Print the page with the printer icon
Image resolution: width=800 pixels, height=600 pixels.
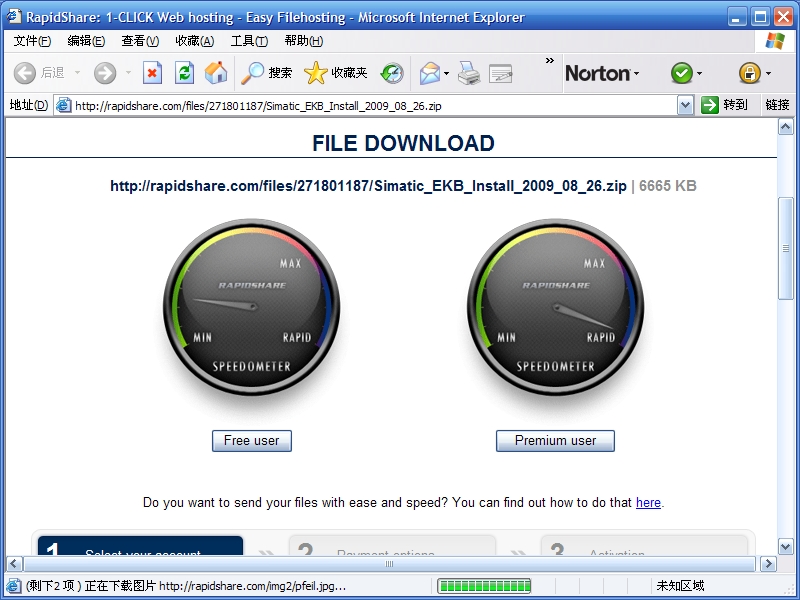[469, 73]
